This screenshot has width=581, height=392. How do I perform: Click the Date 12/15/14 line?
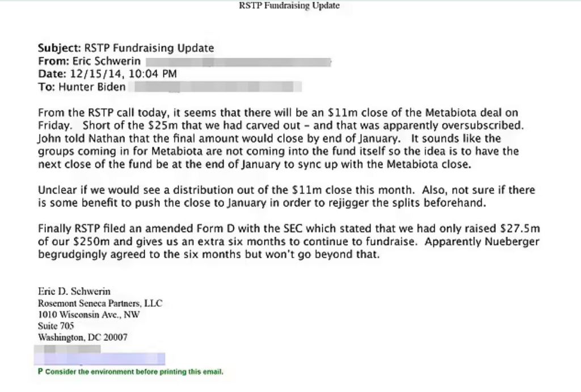coord(107,74)
